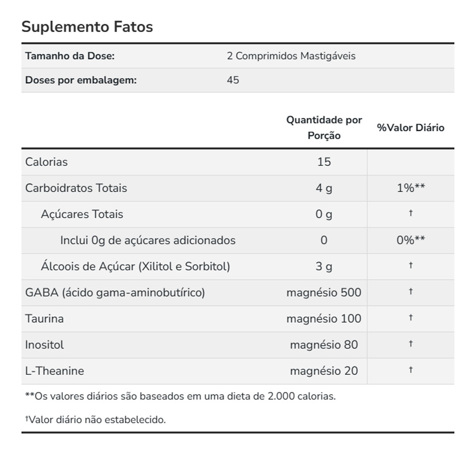Click the 0%** daily value for added sugars
Screen dimensions: 476x454
410,240
